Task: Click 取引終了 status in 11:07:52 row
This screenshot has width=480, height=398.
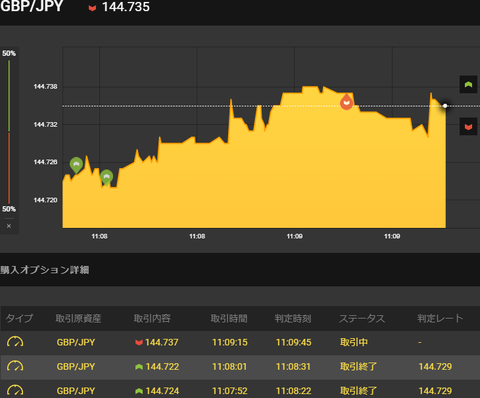Action: 358,391
